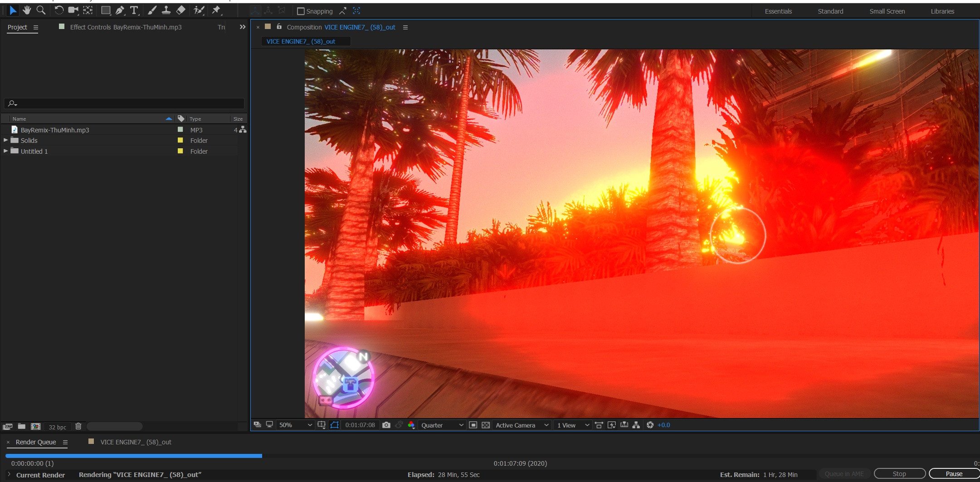Image resolution: width=980 pixels, height=482 pixels.
Task: Toggle the composition viewer lock icon
Action: 279,27
